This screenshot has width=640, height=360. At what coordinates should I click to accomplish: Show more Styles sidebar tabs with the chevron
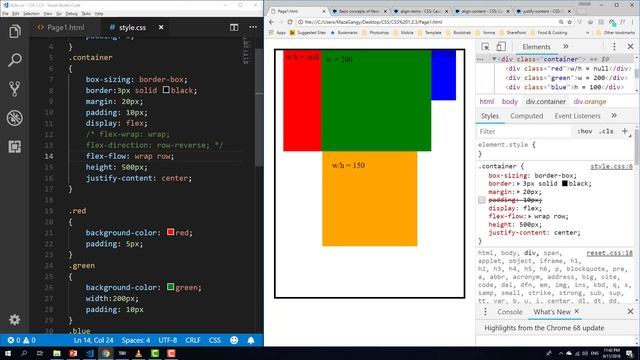point(614,116)
